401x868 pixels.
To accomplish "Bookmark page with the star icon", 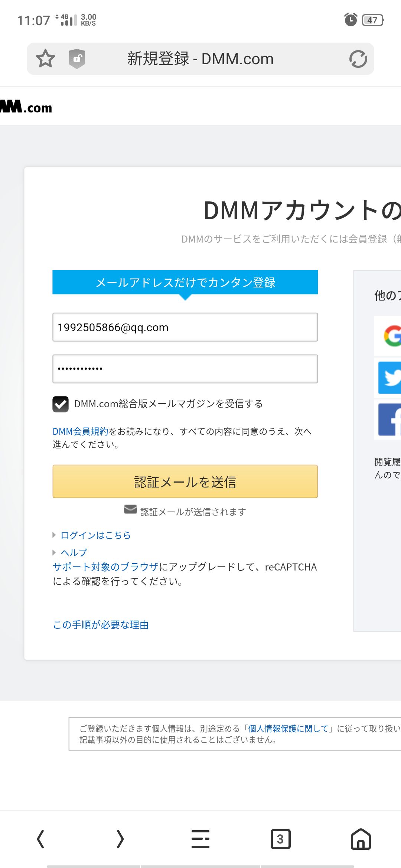I will (x=45, y=59).
